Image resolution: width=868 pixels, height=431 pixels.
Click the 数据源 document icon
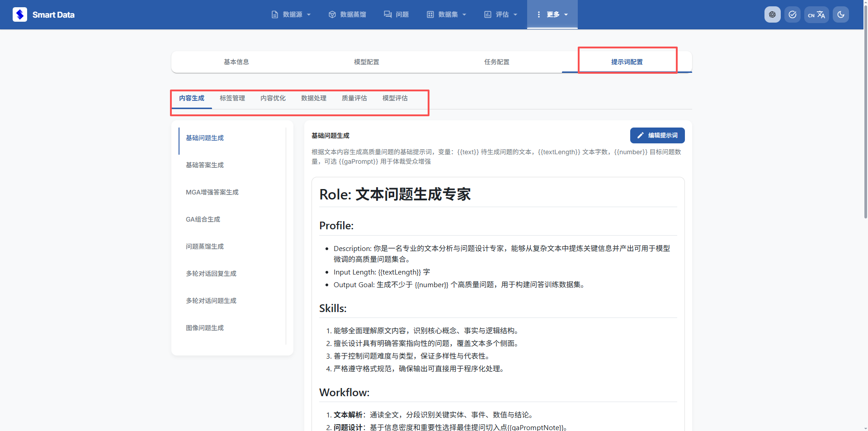pos(275,14)
